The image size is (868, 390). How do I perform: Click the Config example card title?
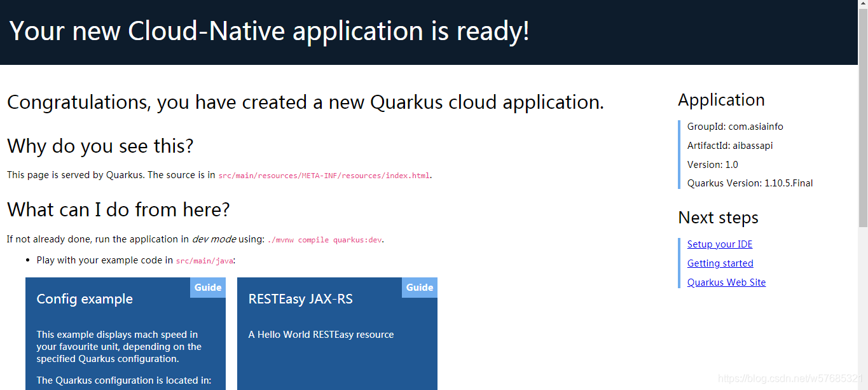tap(85, 299)
